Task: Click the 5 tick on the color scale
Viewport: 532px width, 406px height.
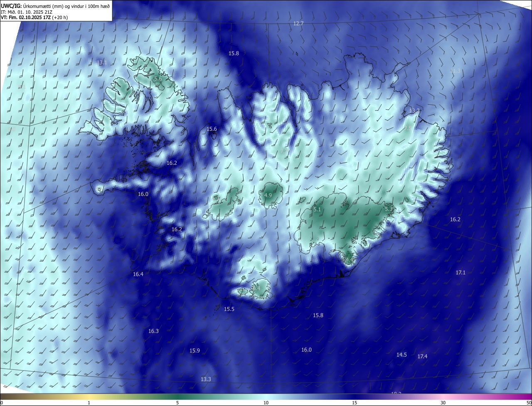Action: tap(177, 403)
